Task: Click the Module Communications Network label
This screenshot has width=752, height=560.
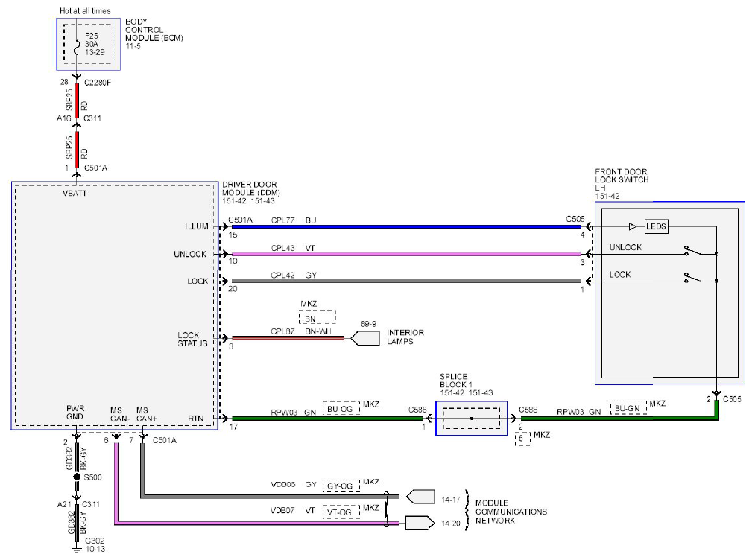Action: pyautogui.click(x=511, y=512)
